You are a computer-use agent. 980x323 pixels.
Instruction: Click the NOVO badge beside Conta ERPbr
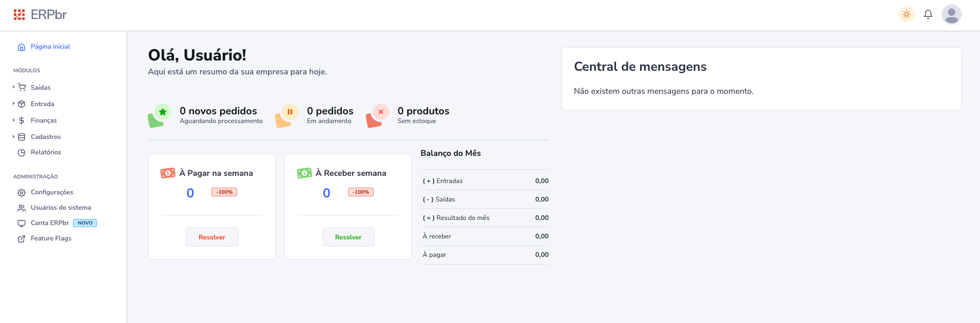click(x=85, y=223)
